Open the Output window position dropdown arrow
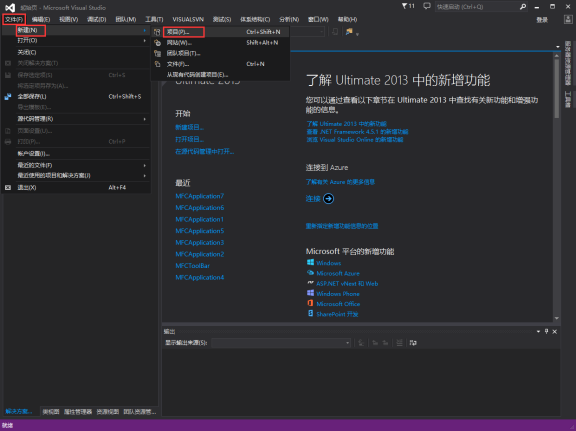 (538, 331)
